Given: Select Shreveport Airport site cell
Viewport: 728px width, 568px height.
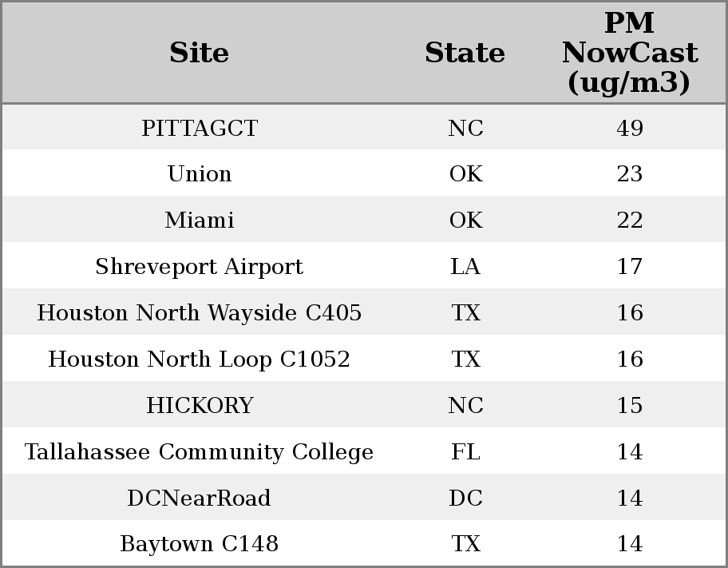Looking at the screenshot, I should click(199, 267).
